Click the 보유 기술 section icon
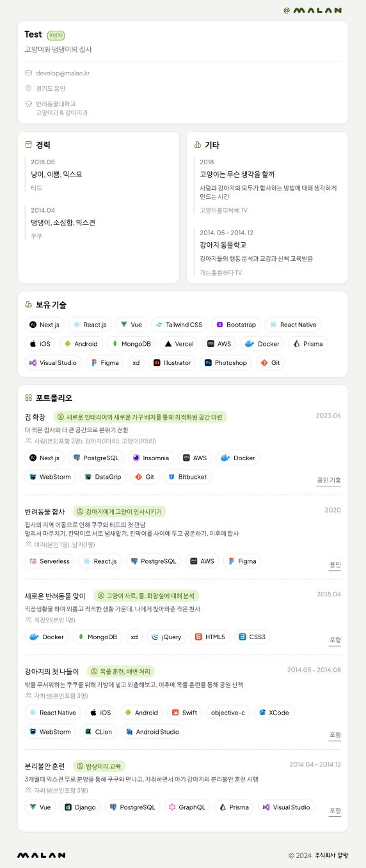366x868 pixels. [x=28, y=304]
